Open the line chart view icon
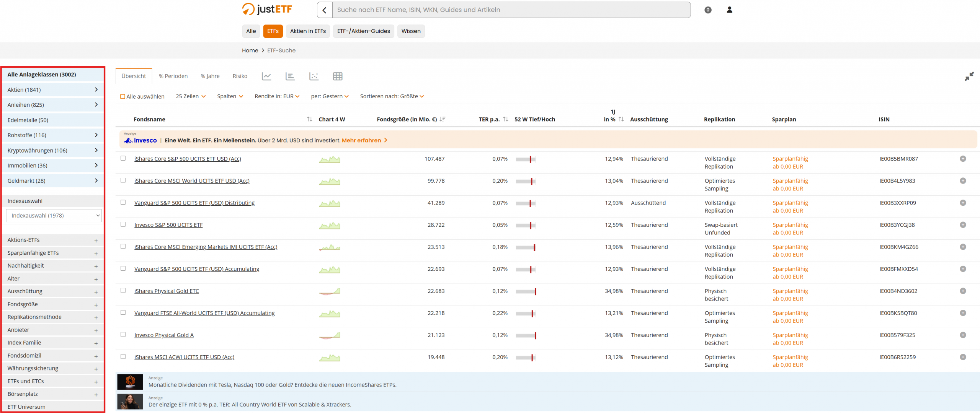 [266, 76]
